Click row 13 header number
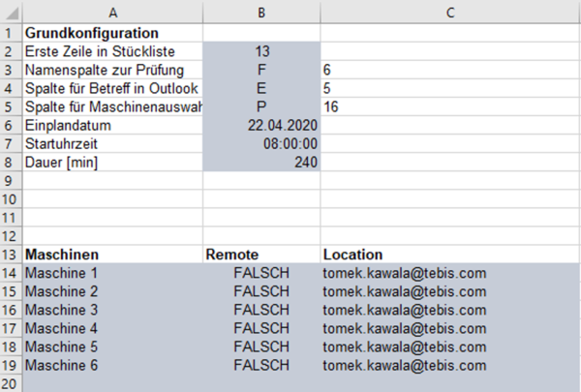Screen dimensions: 581x392 pos(10,255)
